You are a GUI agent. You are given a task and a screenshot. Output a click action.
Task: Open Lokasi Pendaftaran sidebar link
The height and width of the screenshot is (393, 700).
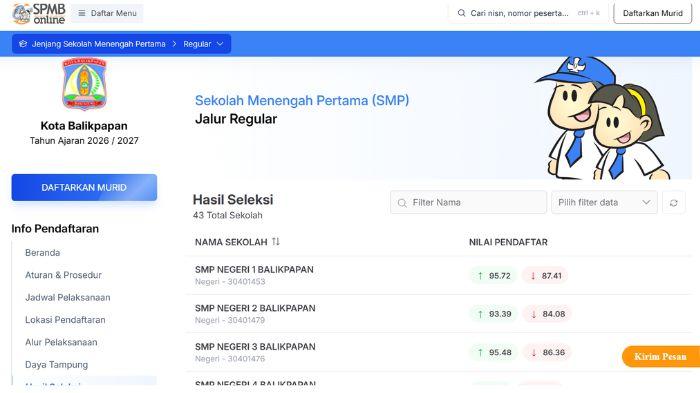point(65,320)
